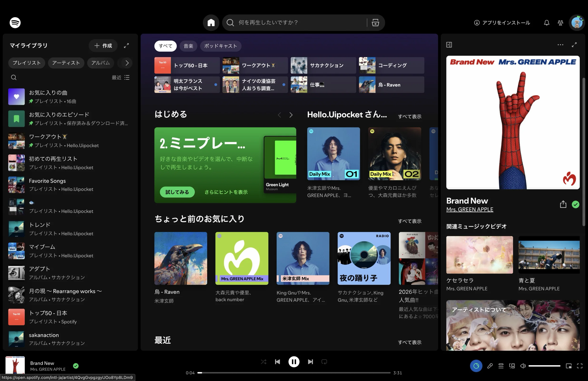588x381 pixels.
Task: Show more library filter chips arrow
Action: (127, 63)
